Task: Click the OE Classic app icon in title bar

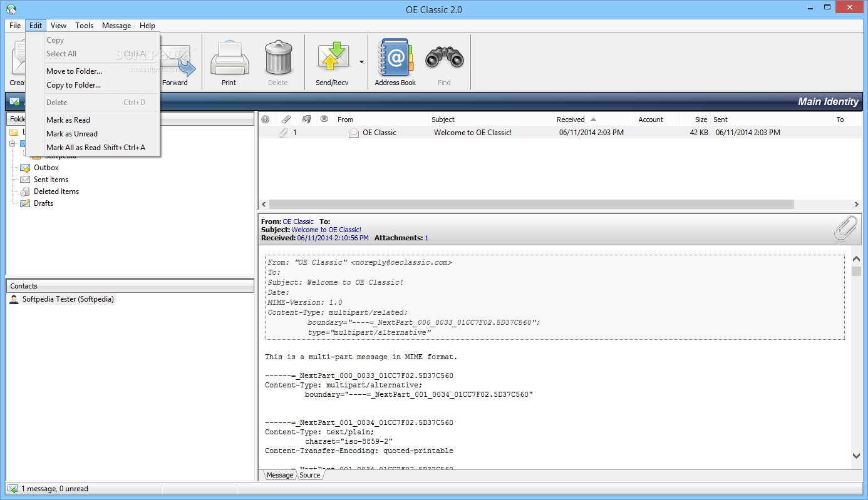Action: pyautogui.click(x=11, y=9)
